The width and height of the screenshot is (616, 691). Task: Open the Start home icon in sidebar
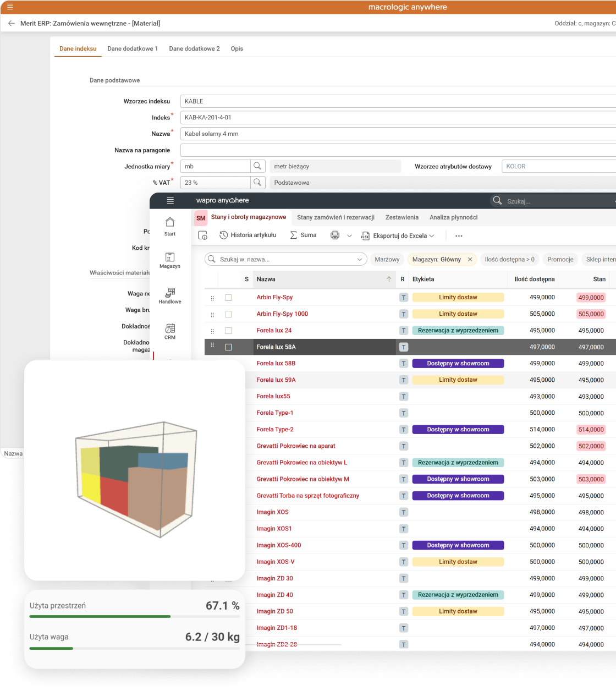[170, 226]
